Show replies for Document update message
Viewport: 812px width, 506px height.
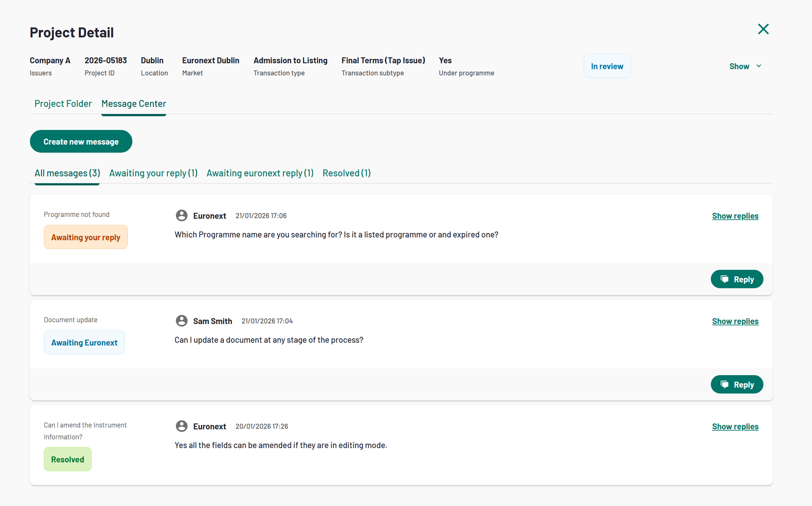click(735, 321)
